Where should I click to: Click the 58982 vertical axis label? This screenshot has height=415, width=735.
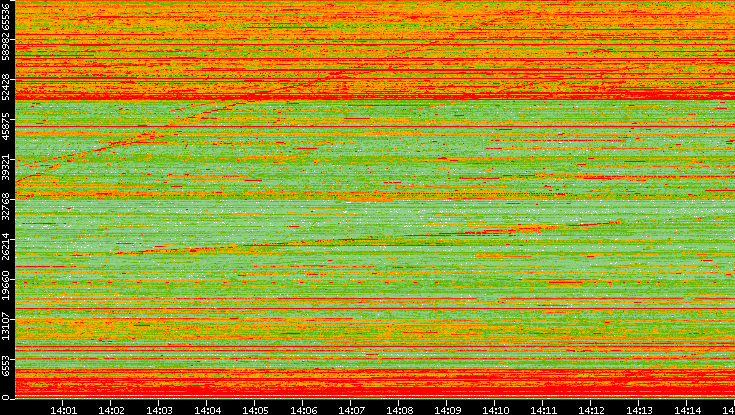coord(5,46)
